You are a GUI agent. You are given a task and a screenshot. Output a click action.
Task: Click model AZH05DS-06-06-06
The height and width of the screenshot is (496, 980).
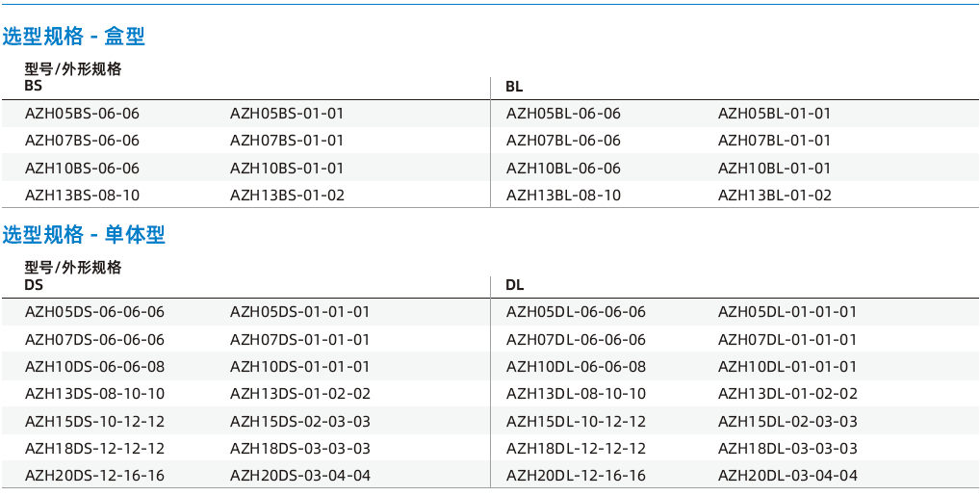click(94, 311)
